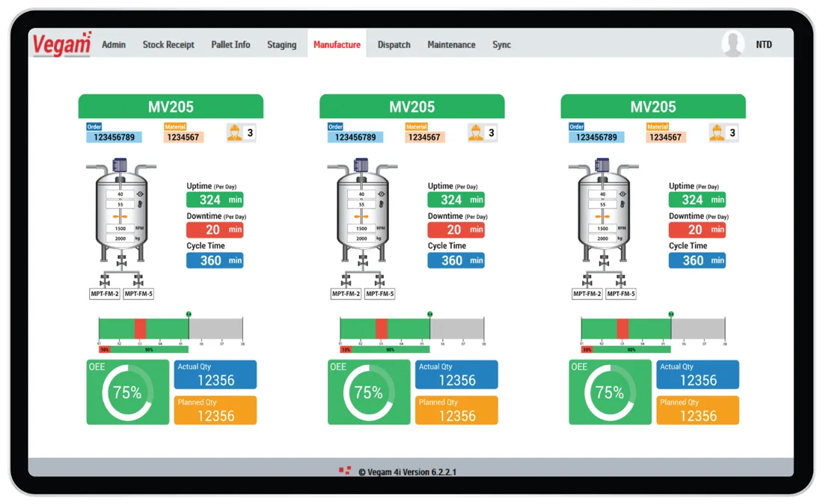Navigate to the Maintenance tab

click(451, 45)
